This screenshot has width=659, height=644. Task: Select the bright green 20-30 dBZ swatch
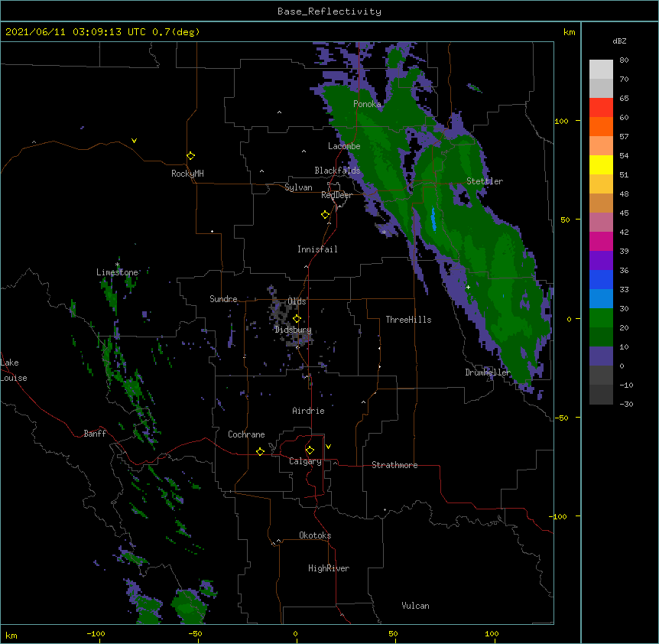click(x=601, y=318)
